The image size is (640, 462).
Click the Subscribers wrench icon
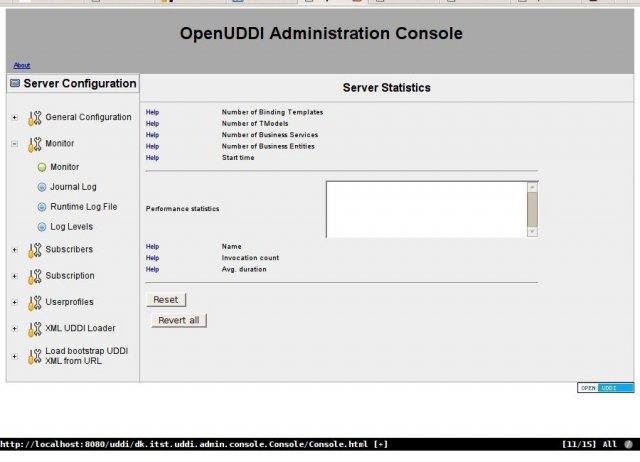tap(35, 250)
